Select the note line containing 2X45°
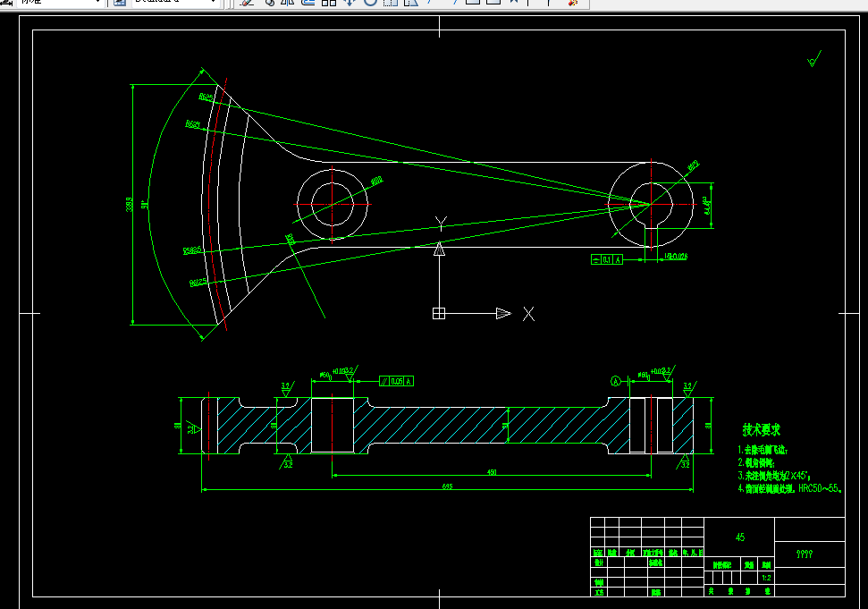868x609 pixels. (x=774, y=476)
